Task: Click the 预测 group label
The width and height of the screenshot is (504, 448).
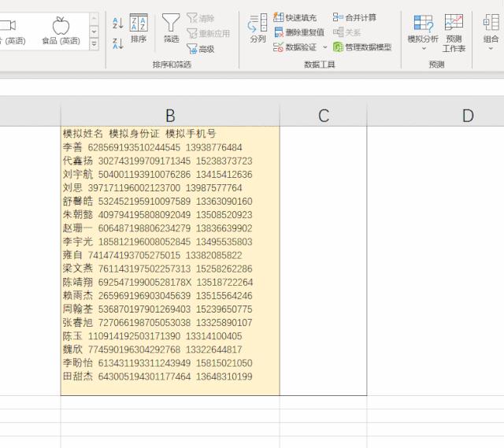Action: (436, 65)
